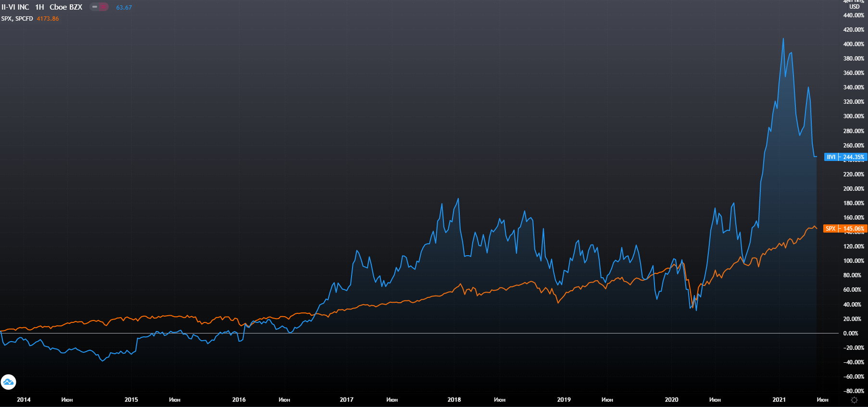Click the orange SPX 145.06% price label
Viewport: 868px width, 407px height.
[x=845, y=229]
